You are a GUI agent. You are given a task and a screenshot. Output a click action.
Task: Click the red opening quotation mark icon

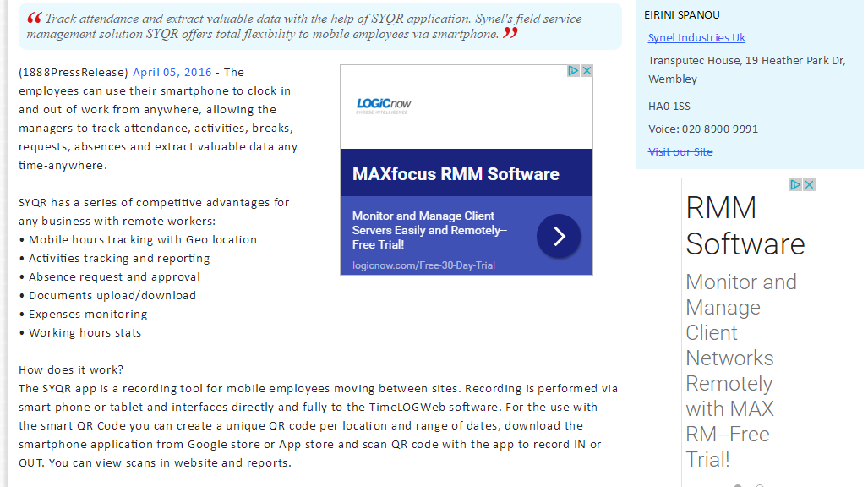tap(34, 19)
